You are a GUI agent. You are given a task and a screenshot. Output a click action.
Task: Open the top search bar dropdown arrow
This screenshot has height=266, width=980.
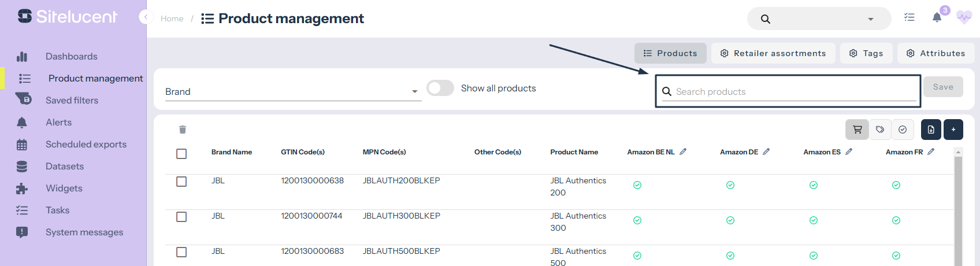[870, 19]
